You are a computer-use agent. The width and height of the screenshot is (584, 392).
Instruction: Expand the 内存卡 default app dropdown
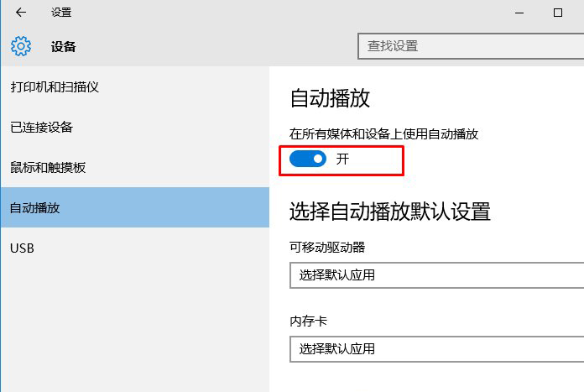pos(436,348)
